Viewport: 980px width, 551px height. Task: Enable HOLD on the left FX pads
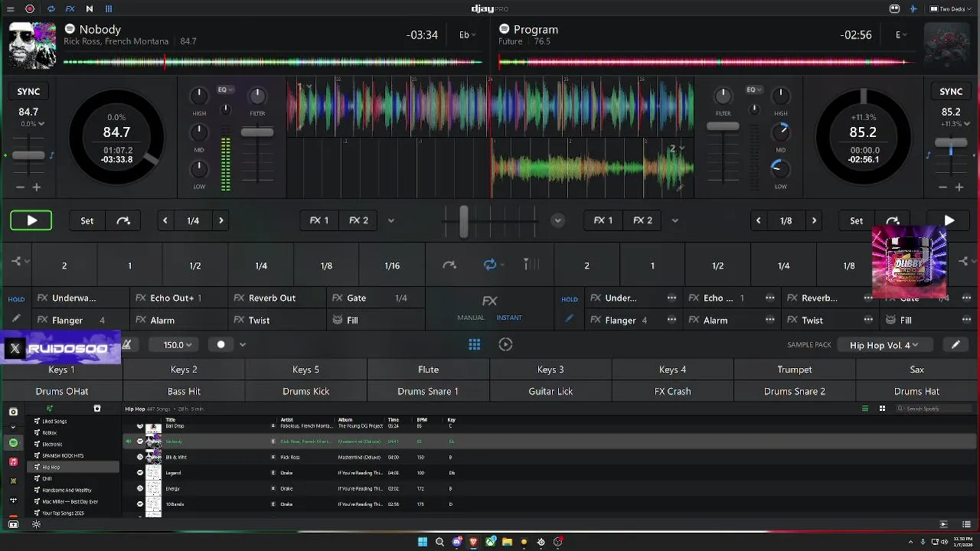click(x=16, y=299)
